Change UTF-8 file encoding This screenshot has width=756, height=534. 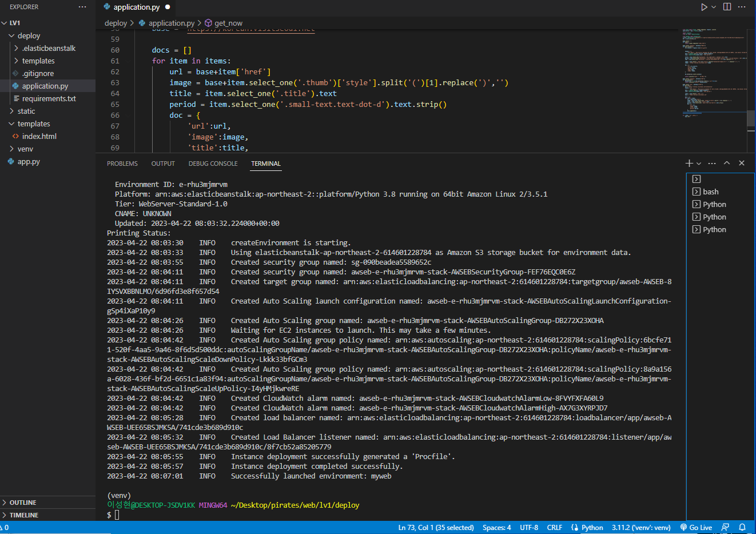coord(529,527)
